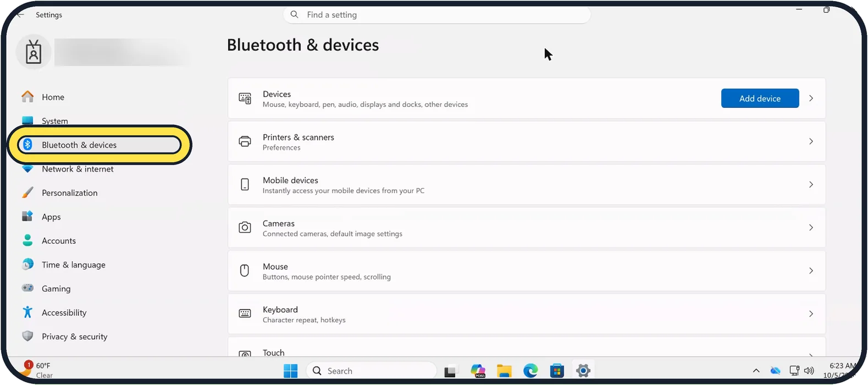Open Windows Start menu
This screenshot has height=385, width=868.
pyautogui.click(x=291, y=371)
